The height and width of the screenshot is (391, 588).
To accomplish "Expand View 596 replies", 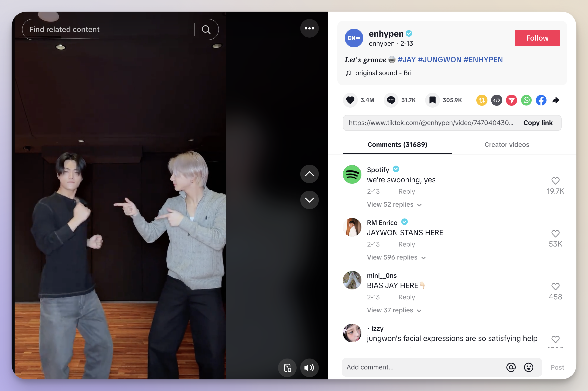I will [x=396, y=257].
